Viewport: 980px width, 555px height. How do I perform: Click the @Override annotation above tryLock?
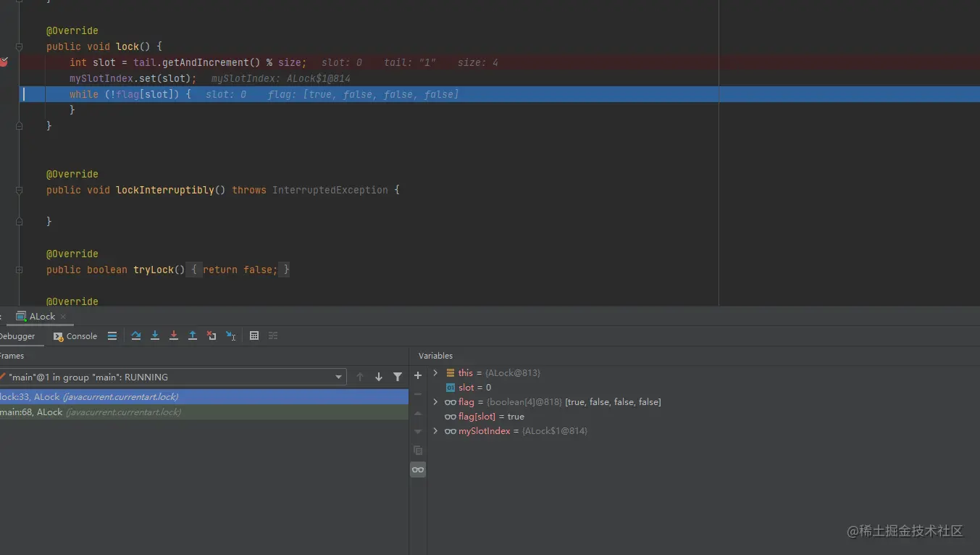pyautogui.click(x=72, y=254)
